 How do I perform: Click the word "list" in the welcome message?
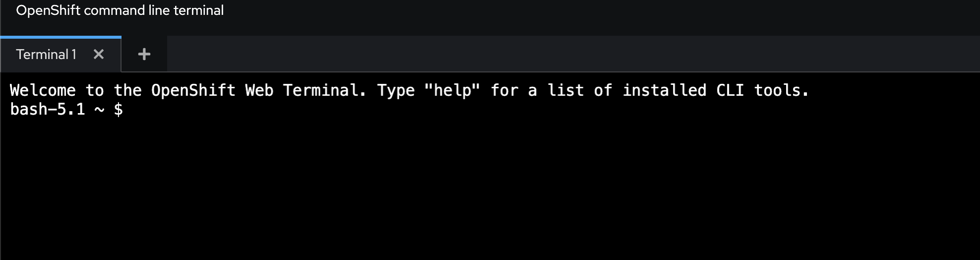point(565,90)
